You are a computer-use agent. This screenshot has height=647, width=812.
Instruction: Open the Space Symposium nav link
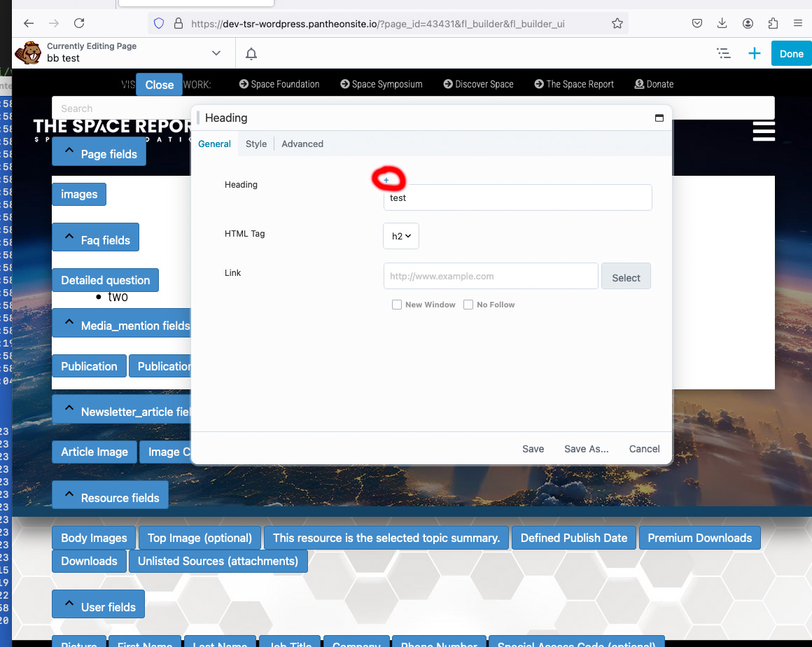tap(381, 84)
